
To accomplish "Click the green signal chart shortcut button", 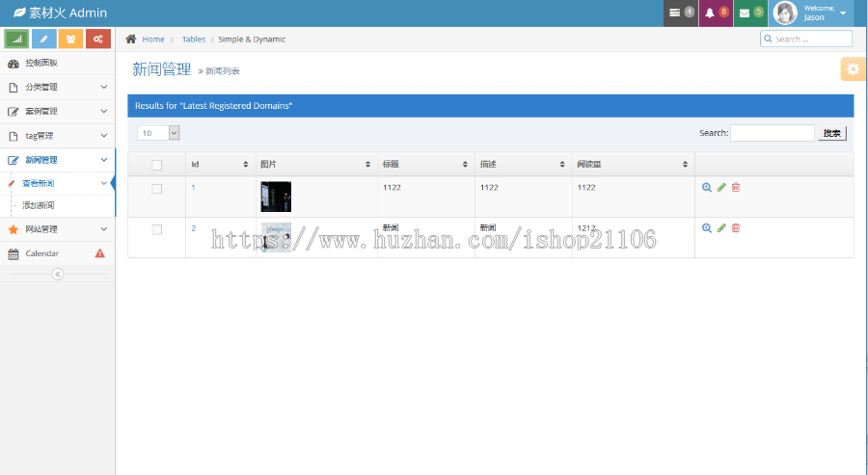I will (x=16, y=40).
